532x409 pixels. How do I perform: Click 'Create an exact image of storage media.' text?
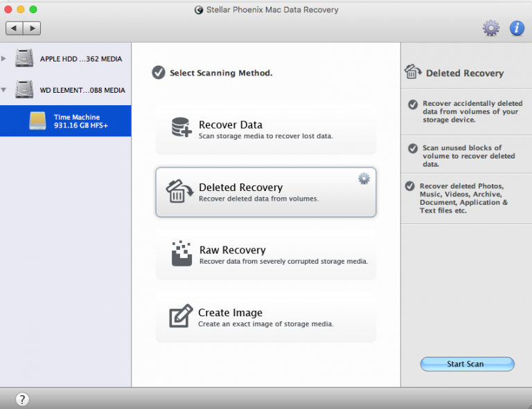coord(266,324)
